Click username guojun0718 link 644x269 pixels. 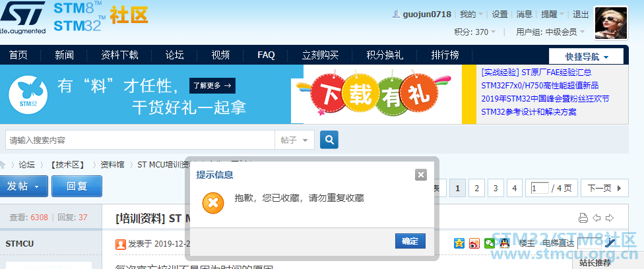point(427,15)
